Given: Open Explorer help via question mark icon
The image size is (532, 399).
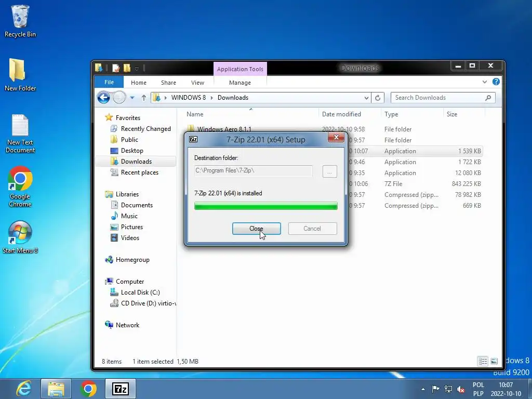Looking at the screenshot, I should (x=496, y=82).
